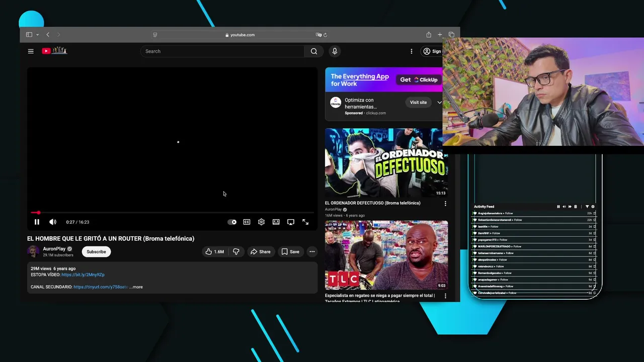Replay rolandocruz follow alert
The width and height of the screenshot is (644, 362).
pos(594,266)
